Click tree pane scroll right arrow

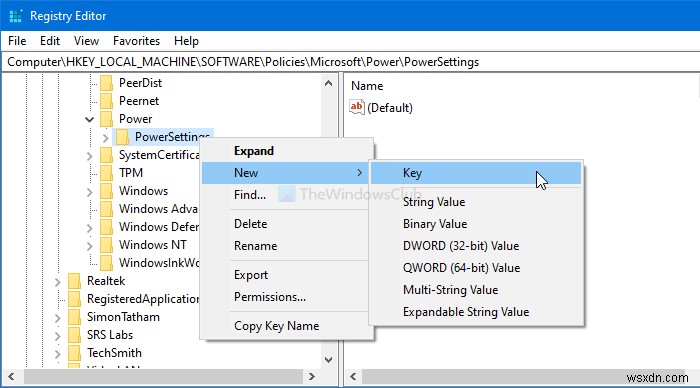click(x=312, y=376)
